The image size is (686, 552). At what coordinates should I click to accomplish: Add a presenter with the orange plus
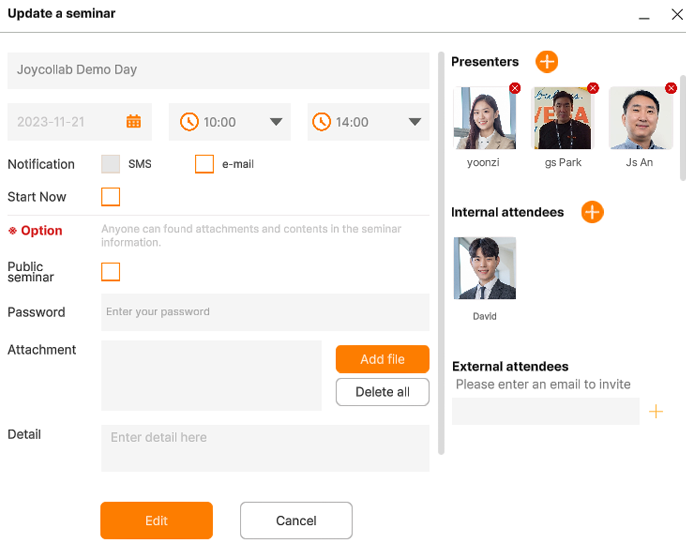(x=546, y=62)
